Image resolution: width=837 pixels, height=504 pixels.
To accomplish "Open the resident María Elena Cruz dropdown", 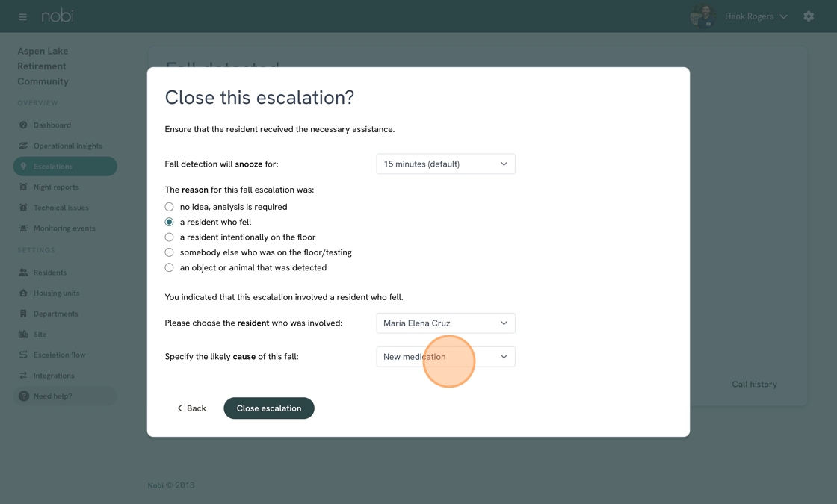I will point(445,323).
